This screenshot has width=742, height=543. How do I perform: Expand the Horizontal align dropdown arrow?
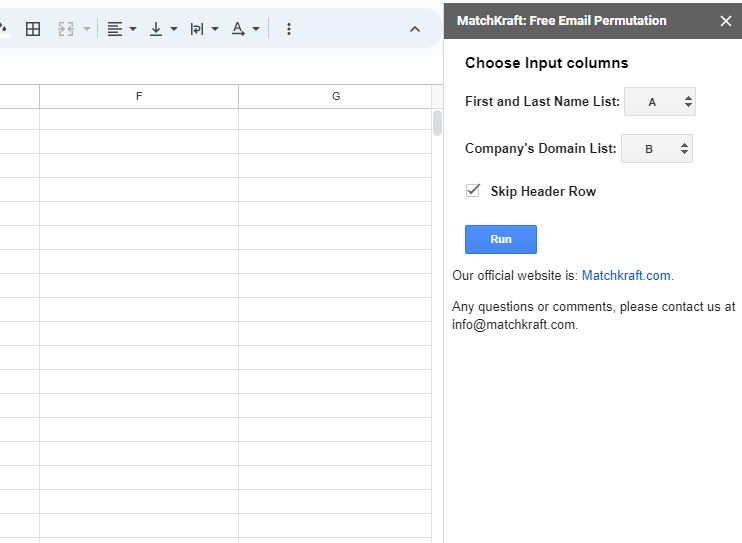point(133,29)
